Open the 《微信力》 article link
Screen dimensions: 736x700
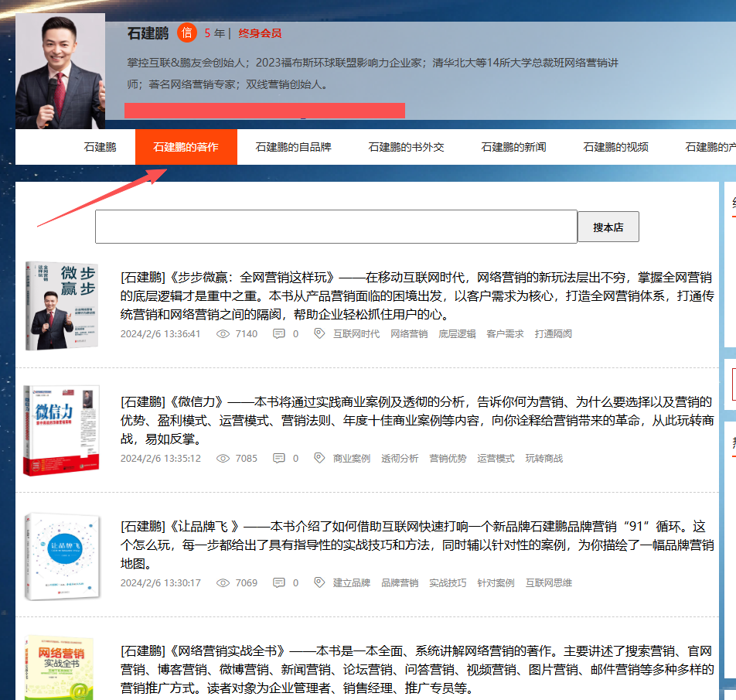pyautogui.click(x=417, y=420)
